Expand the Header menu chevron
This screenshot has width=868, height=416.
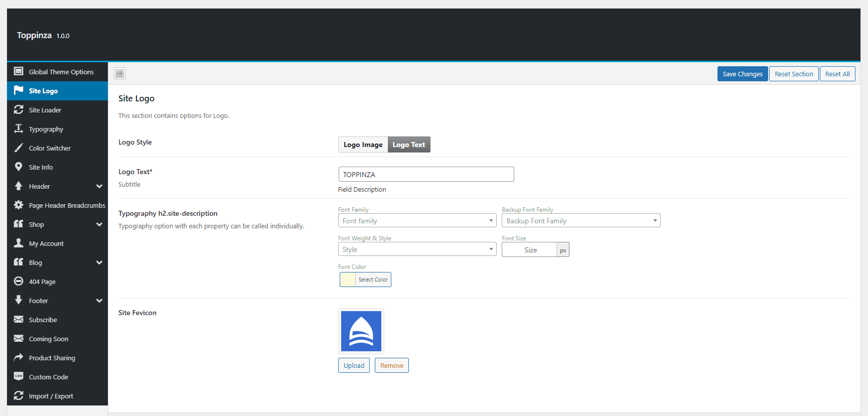point(99,186)
